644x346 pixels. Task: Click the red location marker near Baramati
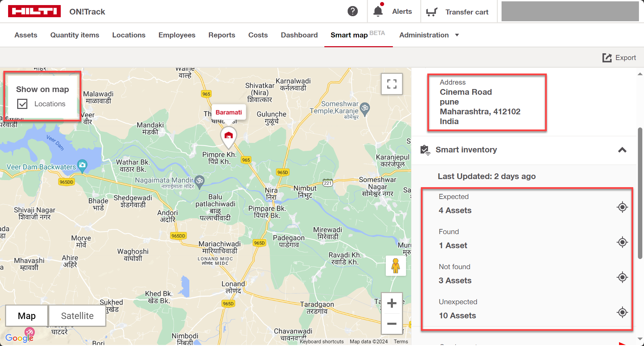click(229, 136)
